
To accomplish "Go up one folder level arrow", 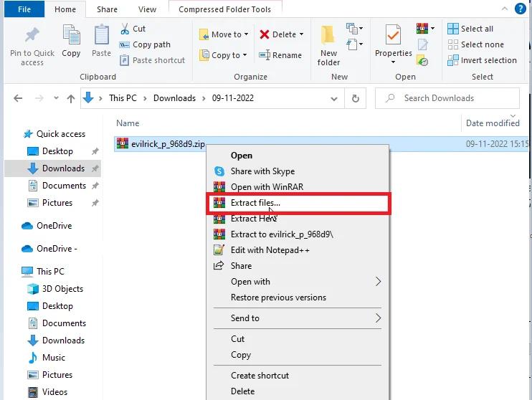I will pos(70,98).
